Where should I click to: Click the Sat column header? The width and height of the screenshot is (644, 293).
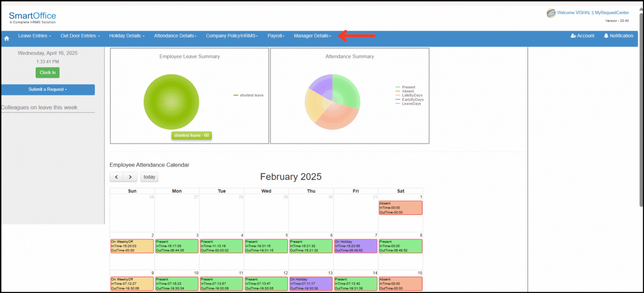tap(401, 191)
